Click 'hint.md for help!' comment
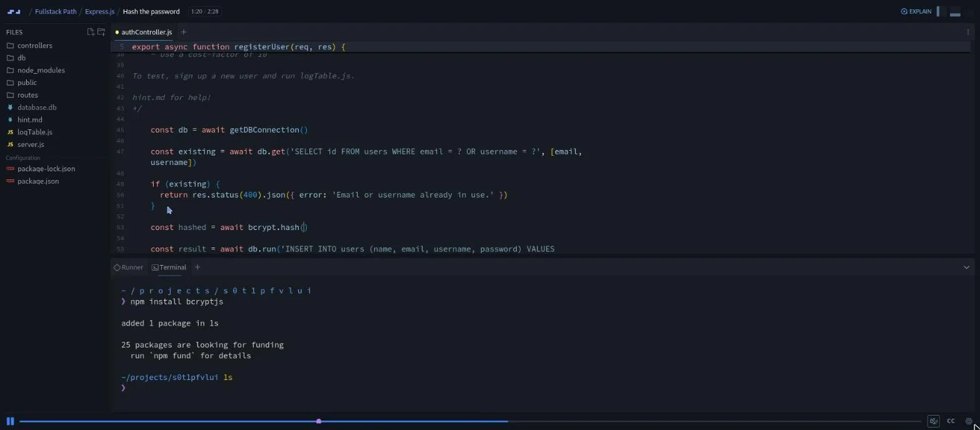Viewport: 980px width, 430px height. click(171, 97)
